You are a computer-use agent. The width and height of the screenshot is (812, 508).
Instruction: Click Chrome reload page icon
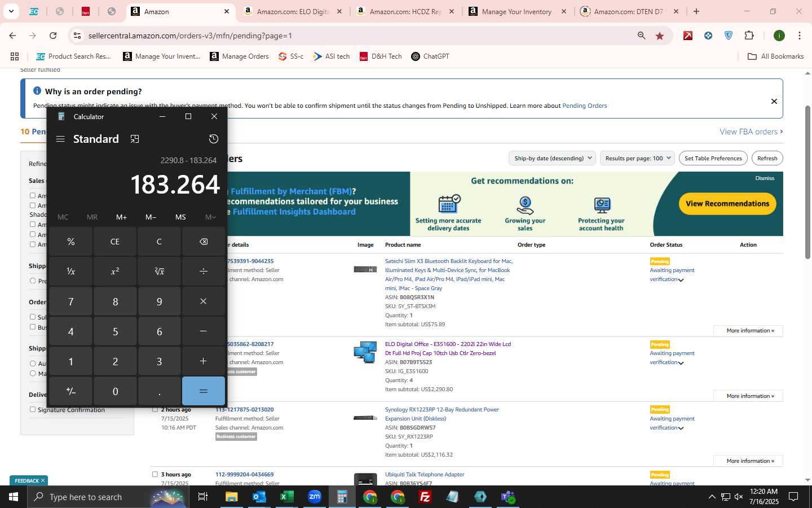[x=53, y=36]
